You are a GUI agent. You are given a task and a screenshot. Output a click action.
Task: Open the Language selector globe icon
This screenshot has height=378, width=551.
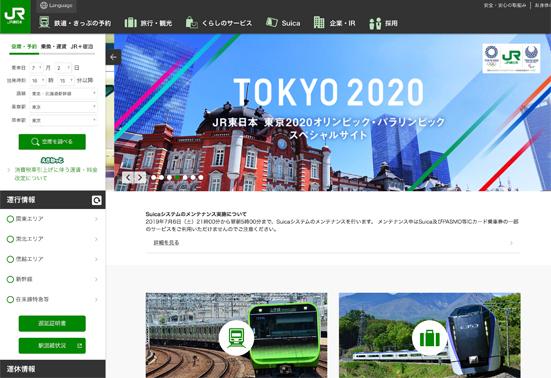pyautogui.click(x=44, y=5)
